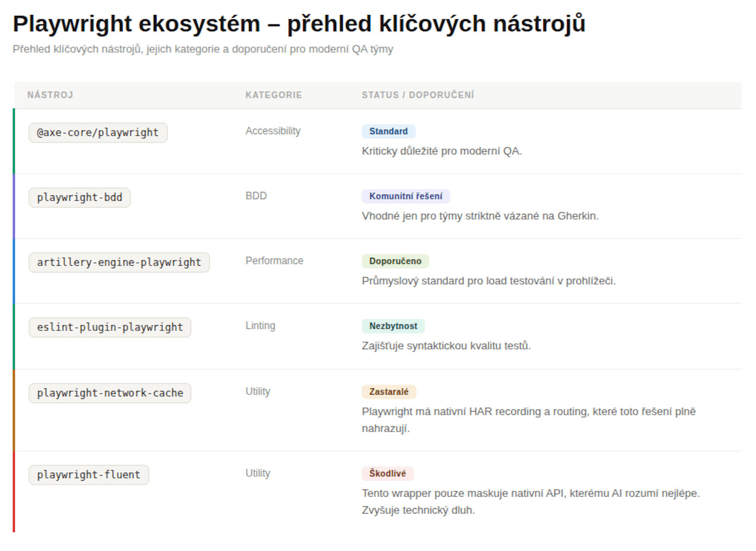This screenshot has height=551, width=756.
Task: Click the Nezbytnost status badge
Action: point(393,326)
